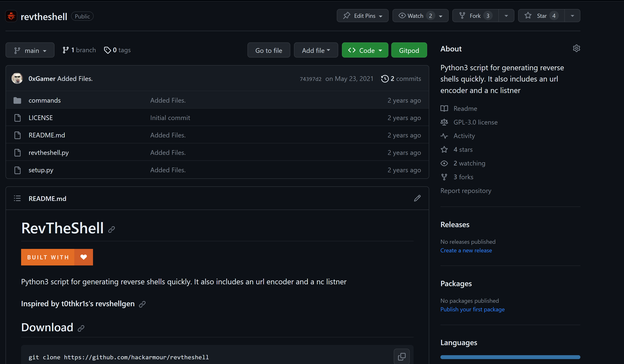
Task: Open the Add file dropdown
Action: pos(316,50)
